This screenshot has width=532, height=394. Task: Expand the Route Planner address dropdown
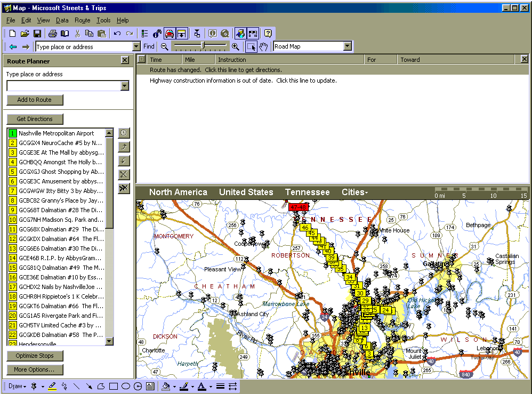[x=125, y=86]
